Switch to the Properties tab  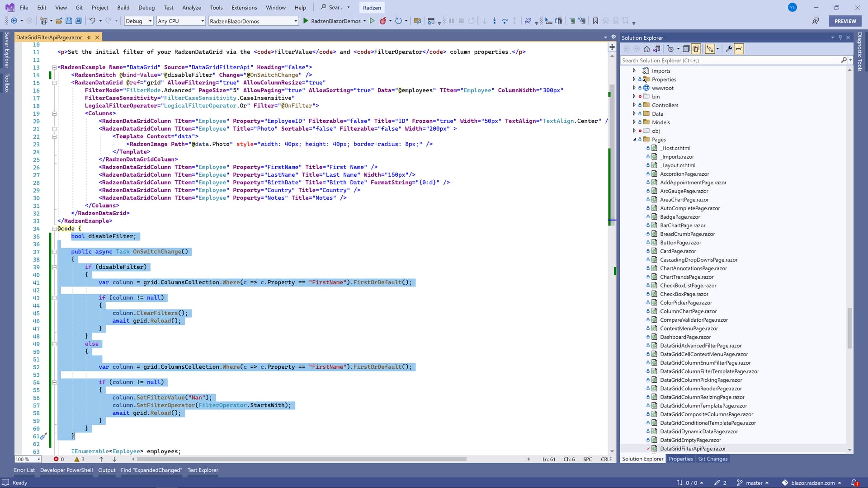coord(680,459)
